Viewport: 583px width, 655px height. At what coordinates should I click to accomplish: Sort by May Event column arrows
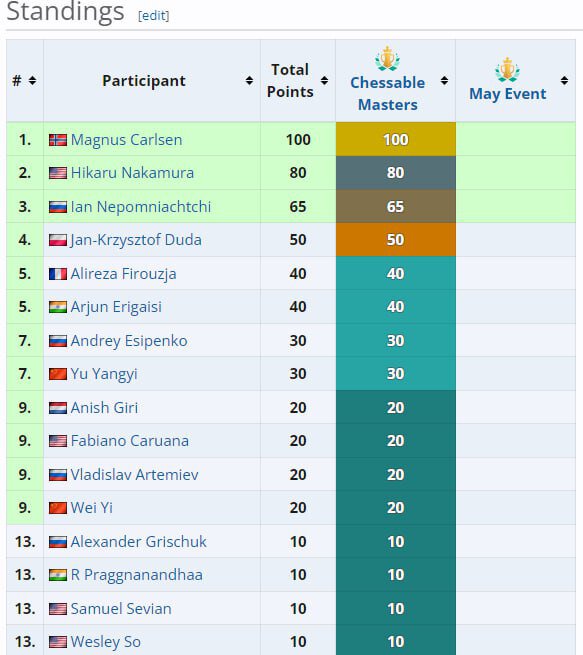coord(564,80)
